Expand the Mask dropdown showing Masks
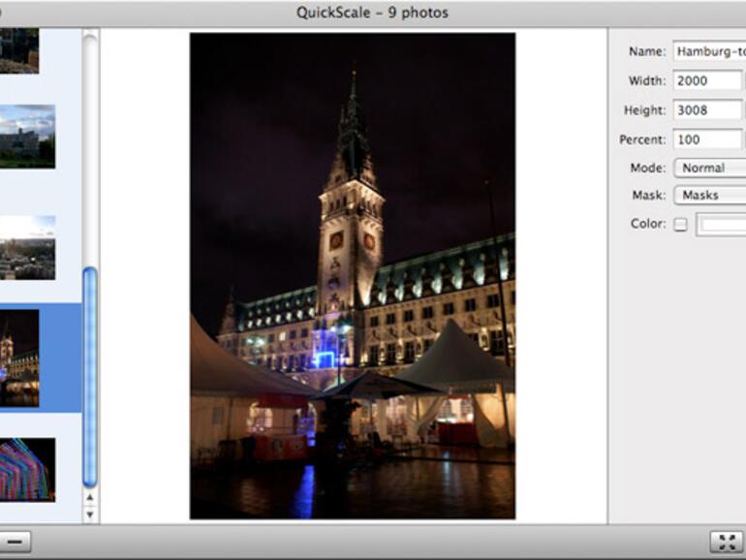Screen dimensions: 746x560 point(709,195)
